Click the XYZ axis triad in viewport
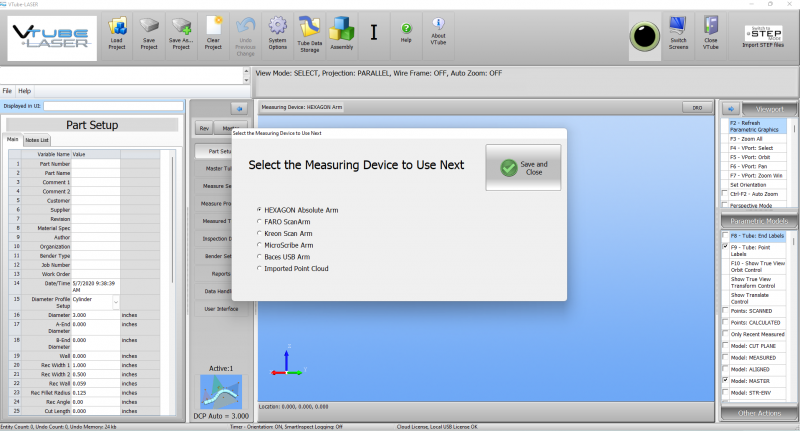 (x=288, y=361)
